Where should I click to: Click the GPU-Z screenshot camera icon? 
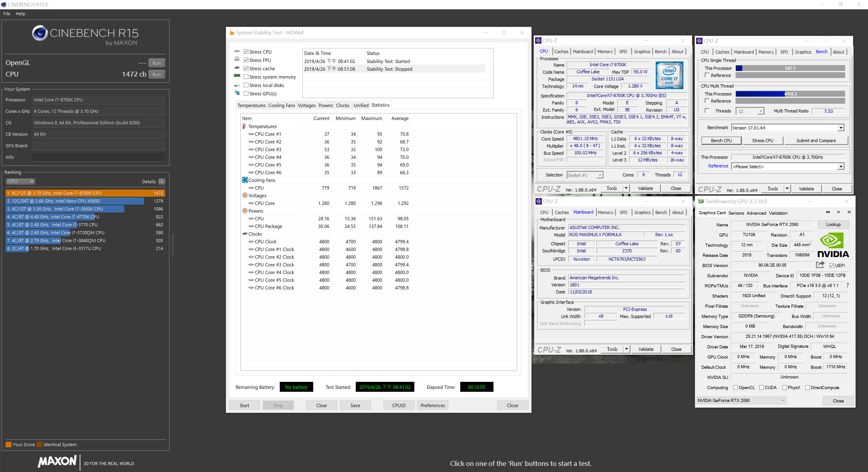pyautogui.click(x=828, y=212)
